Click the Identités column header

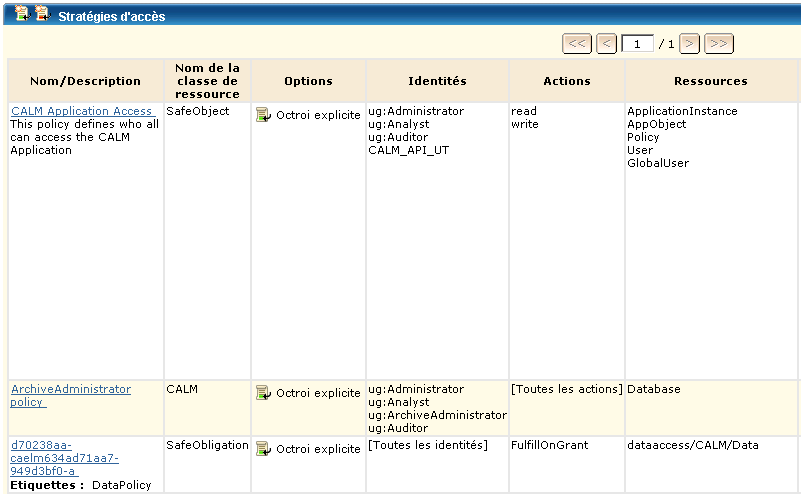click(437, 81)
